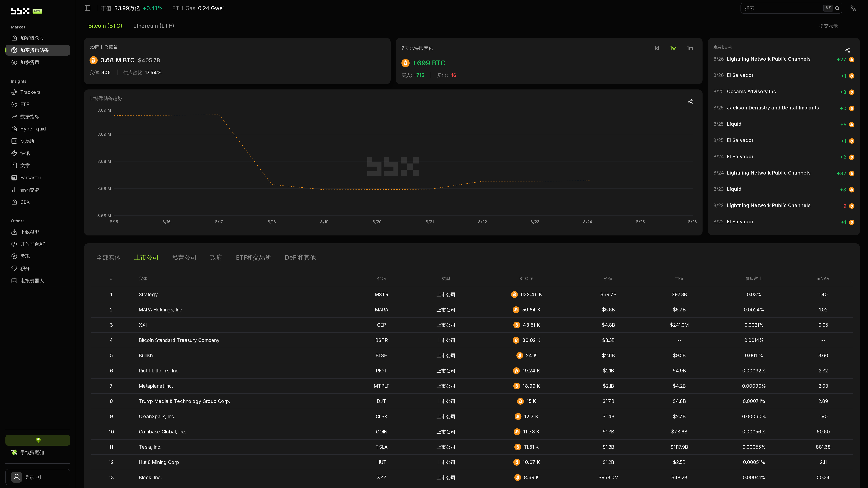Open 交易所 sidebar item

38,141
